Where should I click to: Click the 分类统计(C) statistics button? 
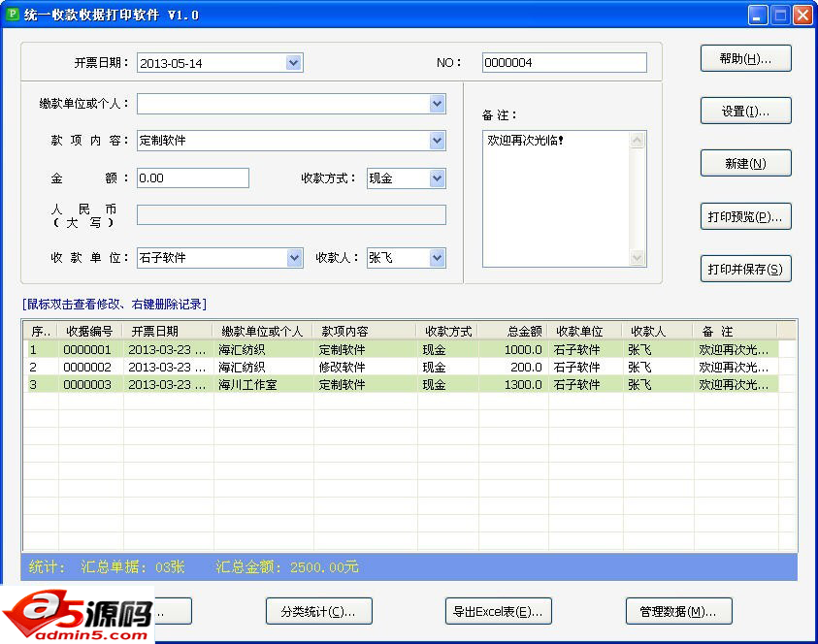pyautogui.click(x=317, y=611)
